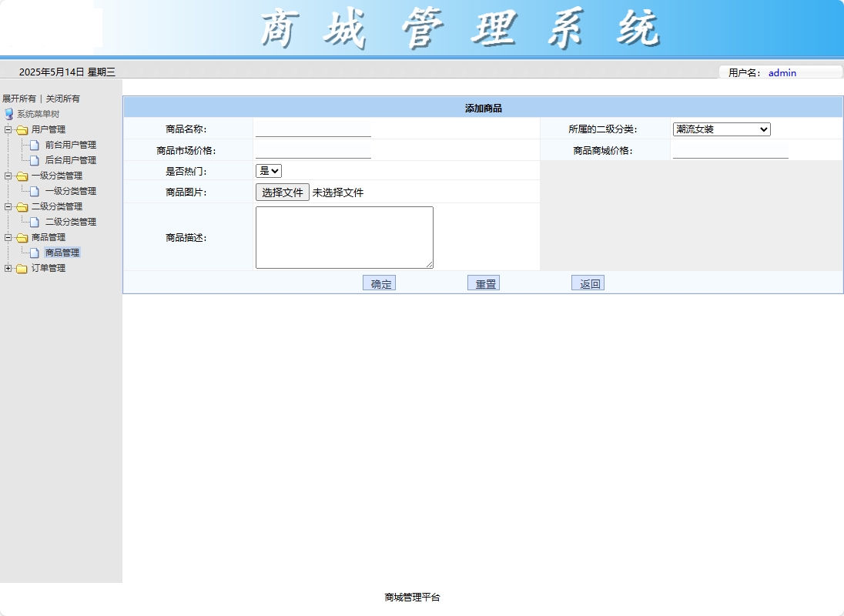Expand the 订单管理 tree node
The image size is (844, 616).
(x=8, y=268)
